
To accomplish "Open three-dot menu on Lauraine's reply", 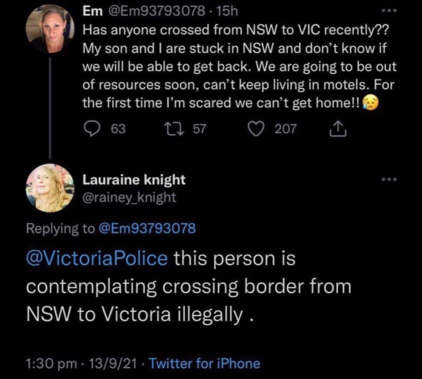I will click(x=389, y=180).
